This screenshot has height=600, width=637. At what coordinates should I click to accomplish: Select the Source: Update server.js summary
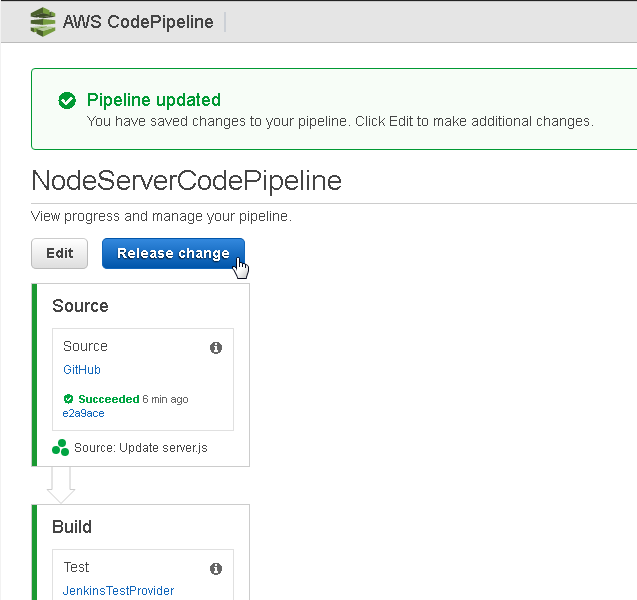[141, 448]
